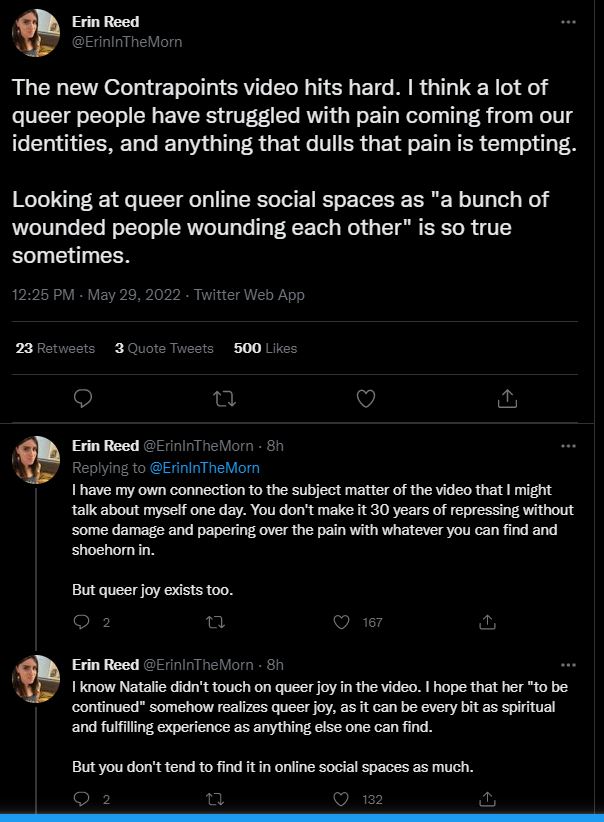Open the 500 Likes list

[x=265, y=348]
